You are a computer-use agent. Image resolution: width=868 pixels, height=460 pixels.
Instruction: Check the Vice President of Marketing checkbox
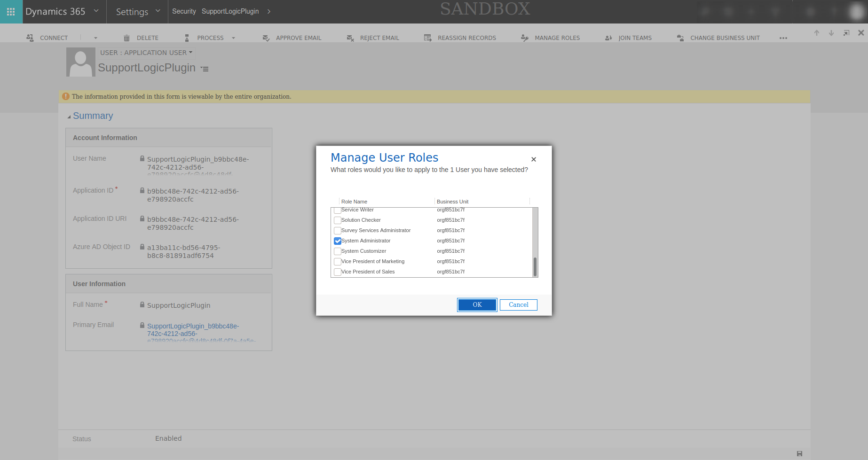click(337, 262)
